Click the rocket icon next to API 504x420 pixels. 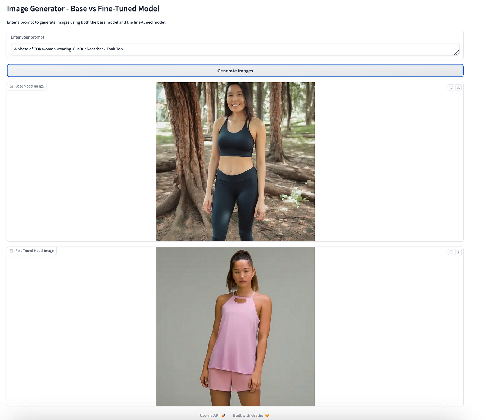coord(224,415)
